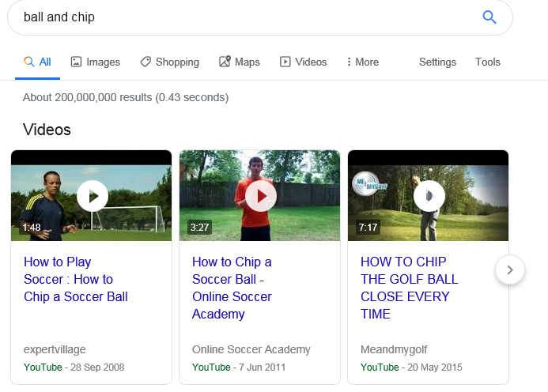Screen dimensions: 548x392
Task: Click the Images tab picture icon
Action: 76,62
